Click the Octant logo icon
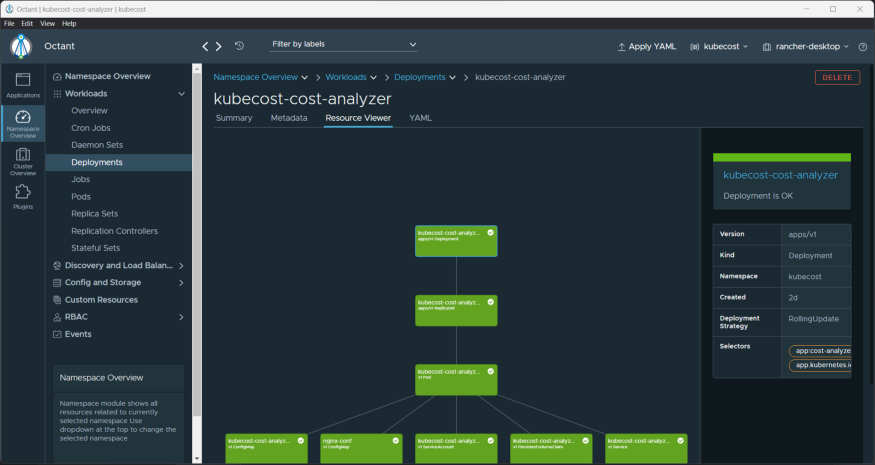Screen dimensions: 875x465 pos(21,46)
